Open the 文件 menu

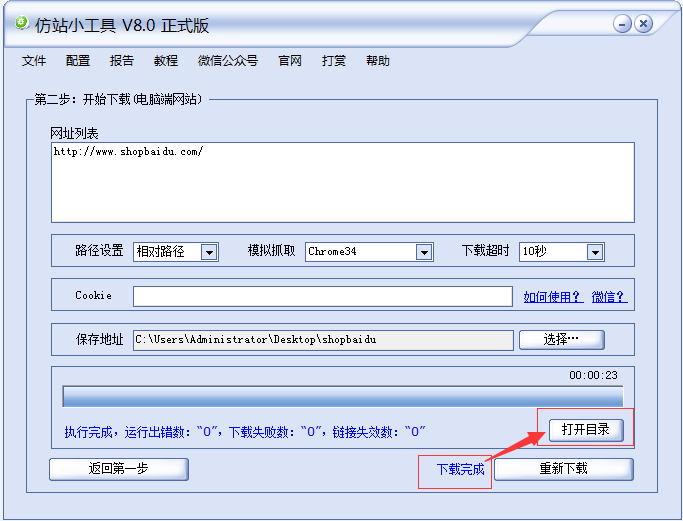[x=34, y=61]
